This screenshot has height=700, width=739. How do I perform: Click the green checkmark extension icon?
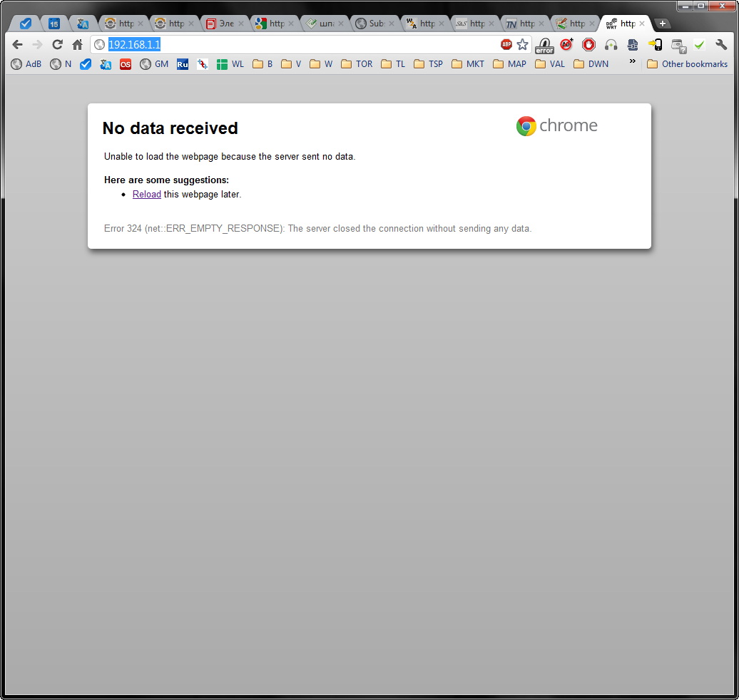pos(699,44)
